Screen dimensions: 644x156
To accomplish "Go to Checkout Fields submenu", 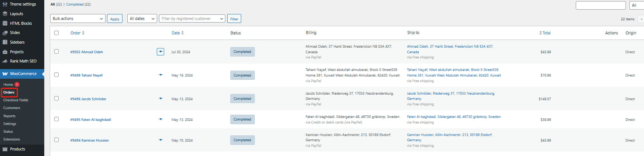I will [x=16, y=100].
